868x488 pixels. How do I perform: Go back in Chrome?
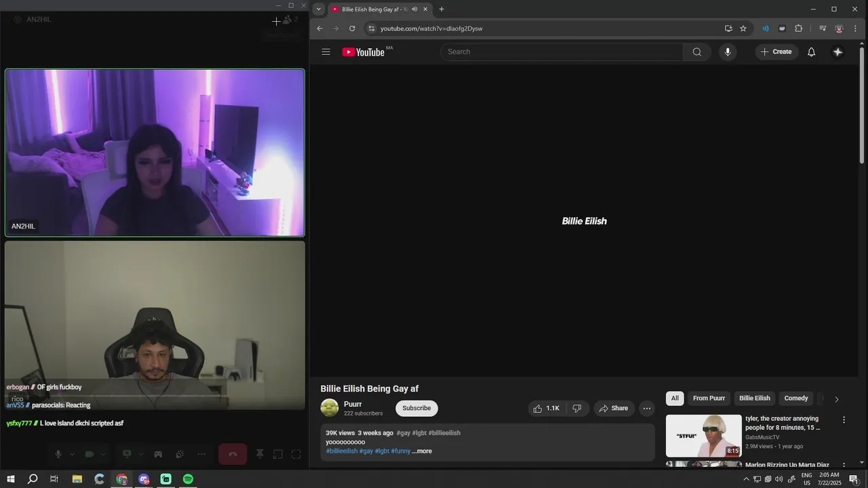coord(320,28)
